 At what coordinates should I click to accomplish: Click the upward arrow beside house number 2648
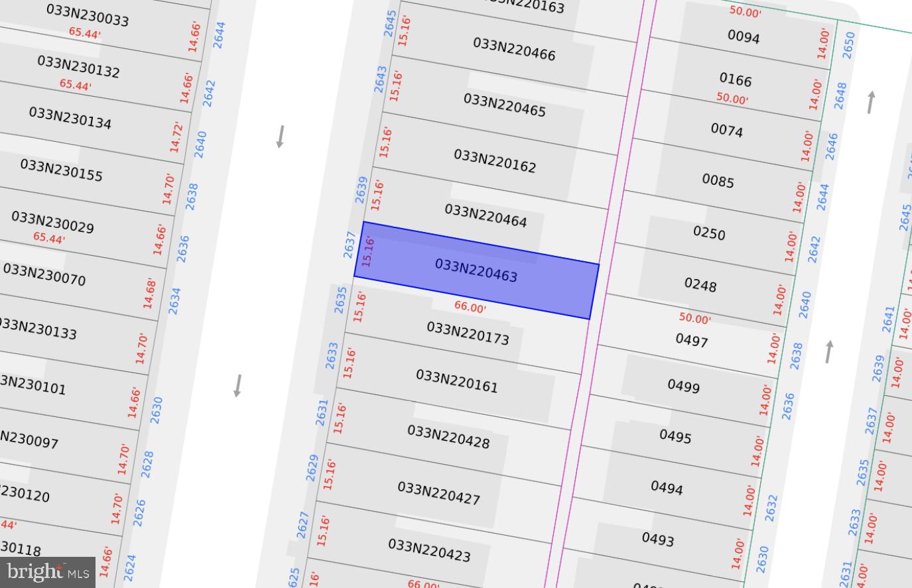pyautogui.click(x=871, y=102)
